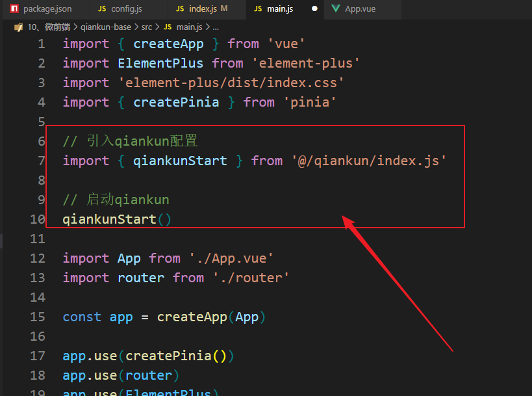The width and height of the screenshot is (532, 396).
Task: Click the JS icon on config.js tab
Action: tap(102, 9)
